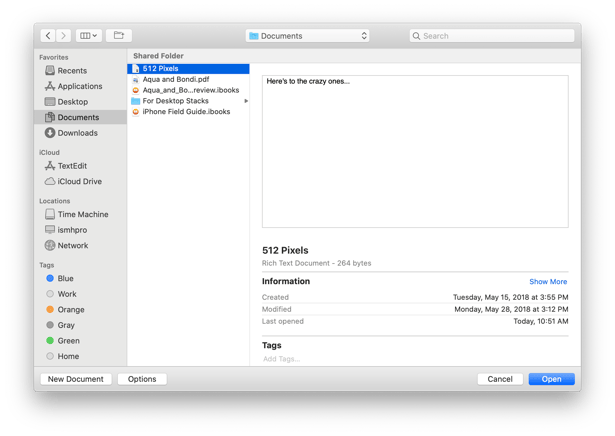Image resolution: width=615 pixels, height=436 pixels.
Task: Click the document preview pane
Action: click(415, 151)
